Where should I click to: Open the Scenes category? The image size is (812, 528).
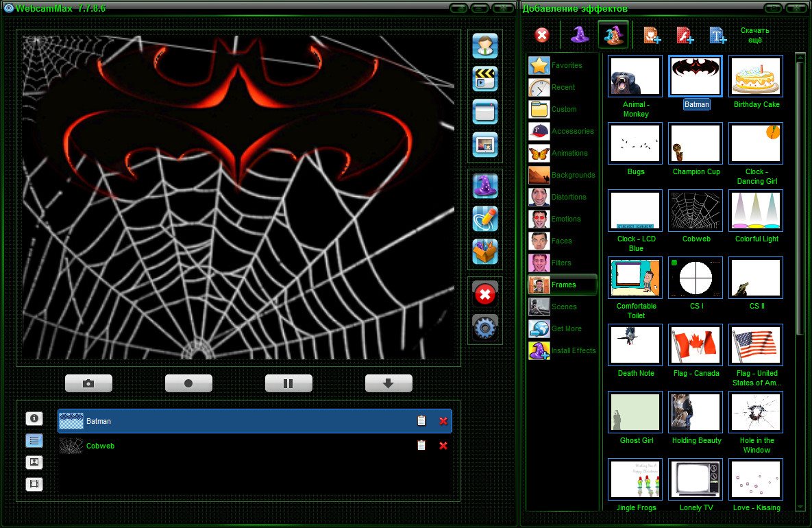coord(563,307)
